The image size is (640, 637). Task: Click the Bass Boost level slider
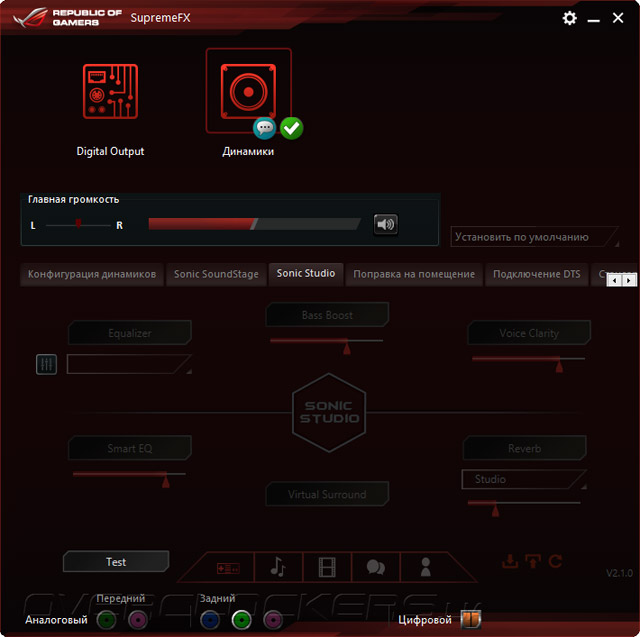[x=327, y=344]
